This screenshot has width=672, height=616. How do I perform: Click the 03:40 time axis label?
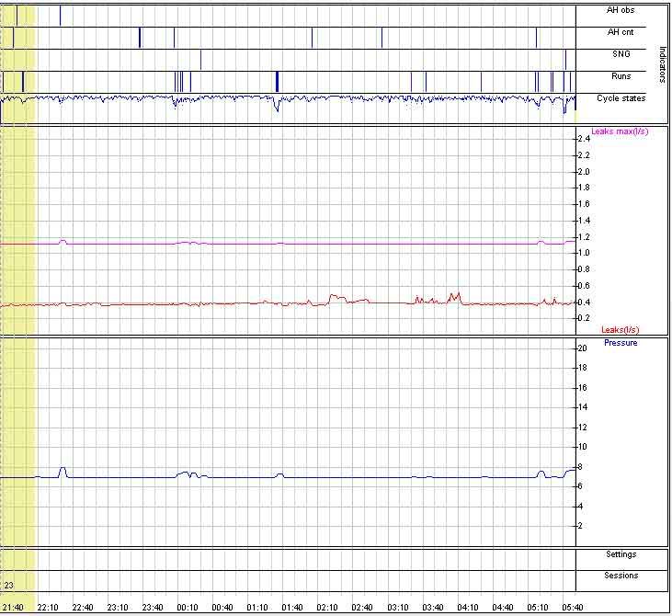tap(432, 608)
